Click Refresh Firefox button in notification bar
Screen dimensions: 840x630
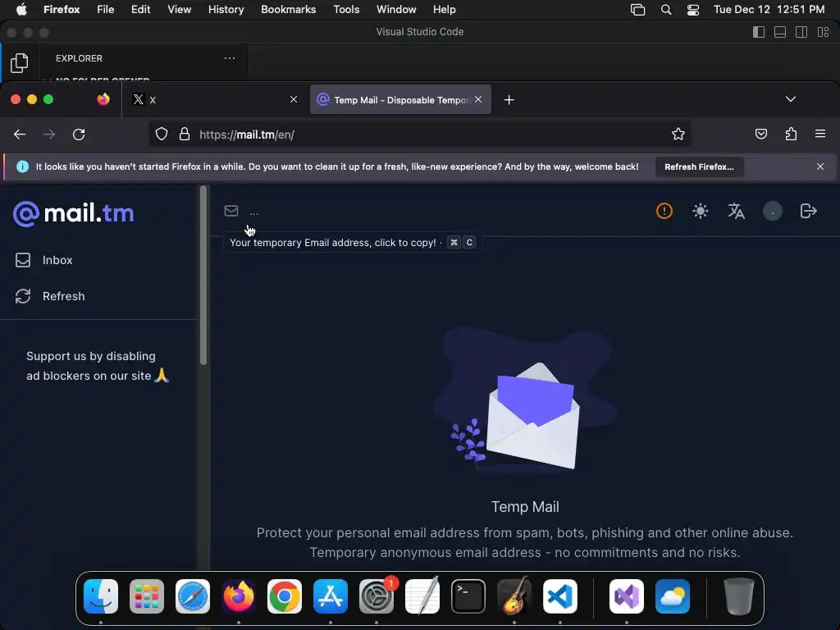(699, 167)
